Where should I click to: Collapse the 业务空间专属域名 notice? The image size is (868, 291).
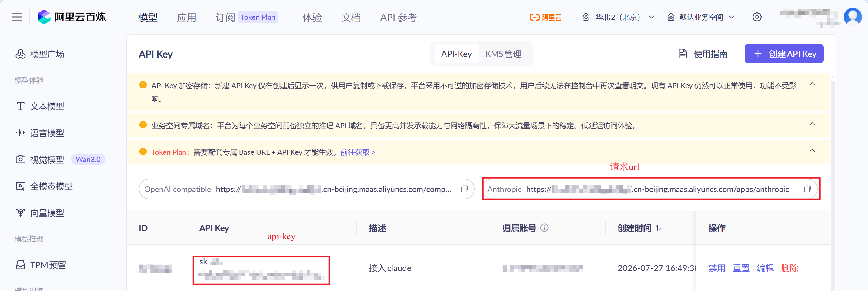point(812,124)
